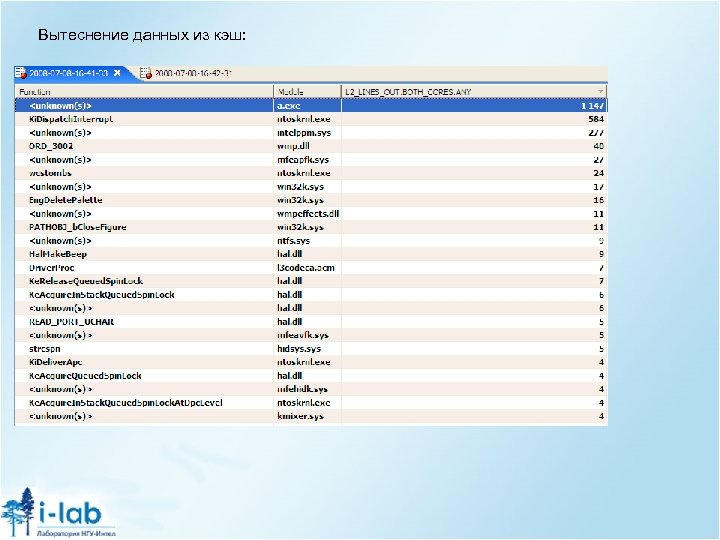Select the strcspn function row
Screen dimensions: 720x540
click(x=311, y=349)
